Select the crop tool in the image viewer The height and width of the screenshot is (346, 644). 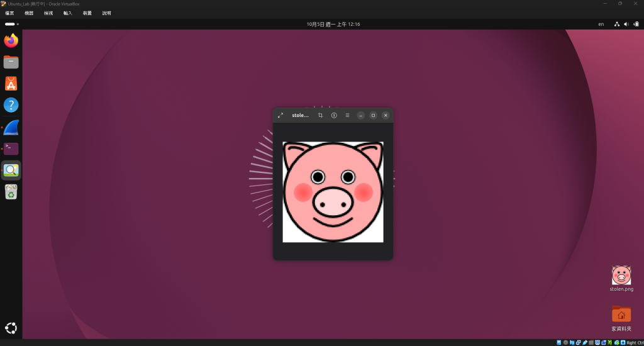point(320,116)
